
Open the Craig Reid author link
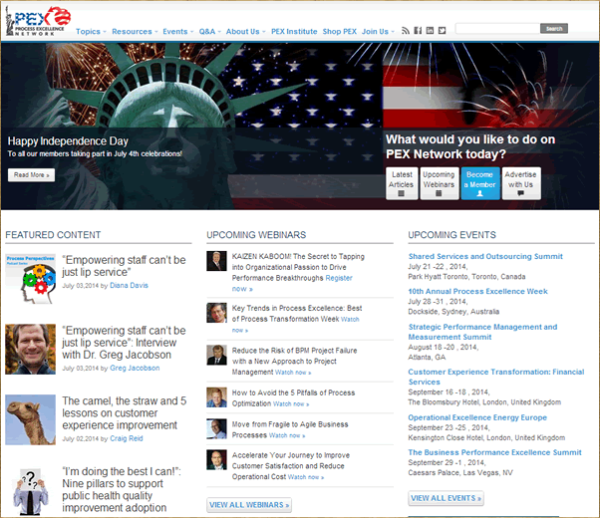tap(126, 438)
